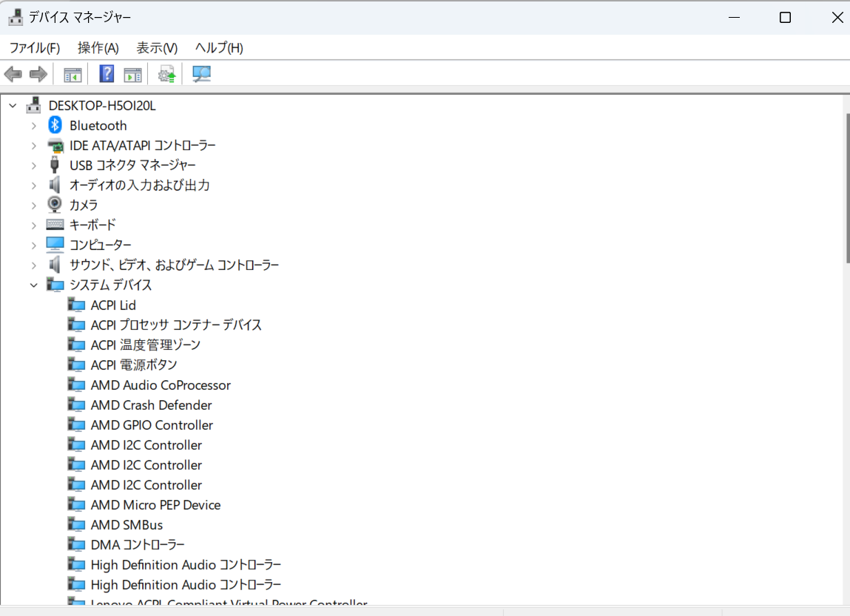Click the カメラ webcam icon

tap(55, 205)
